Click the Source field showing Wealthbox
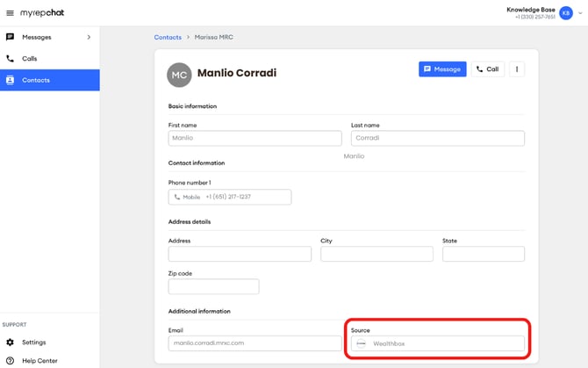The image size is (588, 368). (438, 343)
